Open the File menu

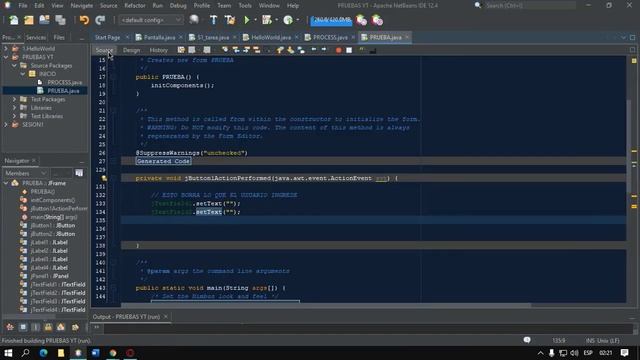(23, 6)
